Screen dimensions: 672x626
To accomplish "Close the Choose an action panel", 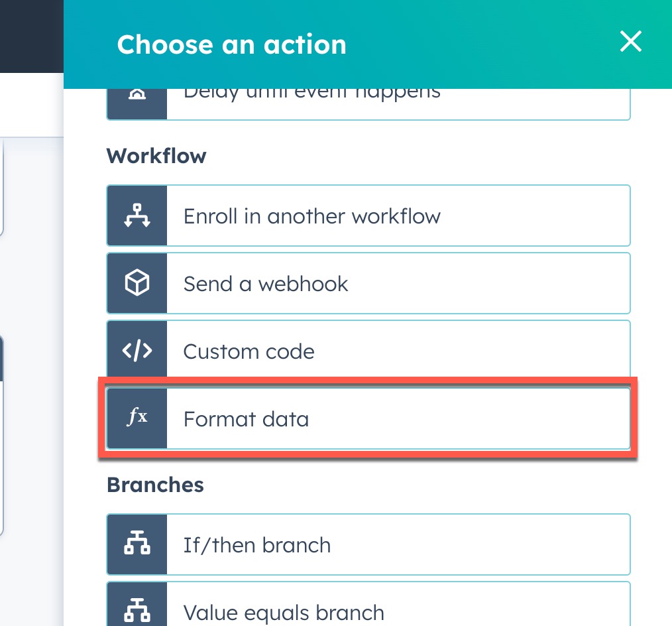I will [x=630, y=42].
